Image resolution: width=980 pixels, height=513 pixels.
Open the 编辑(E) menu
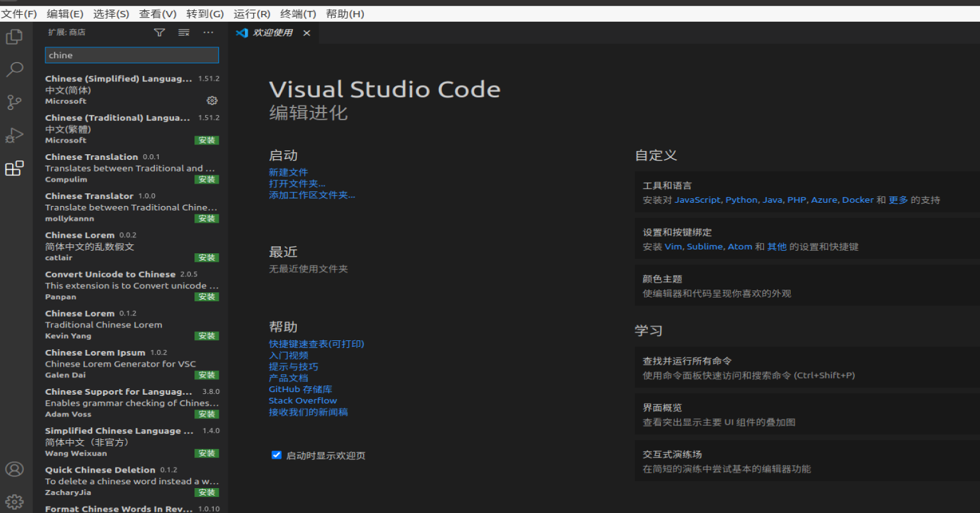pyautogui.click(x=65, y=13)
